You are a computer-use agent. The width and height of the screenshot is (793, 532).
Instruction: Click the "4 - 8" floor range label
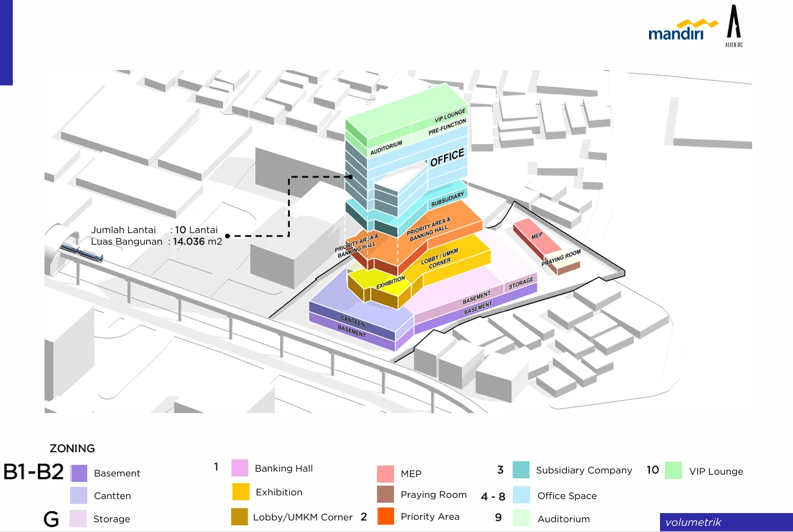[493, 497]
